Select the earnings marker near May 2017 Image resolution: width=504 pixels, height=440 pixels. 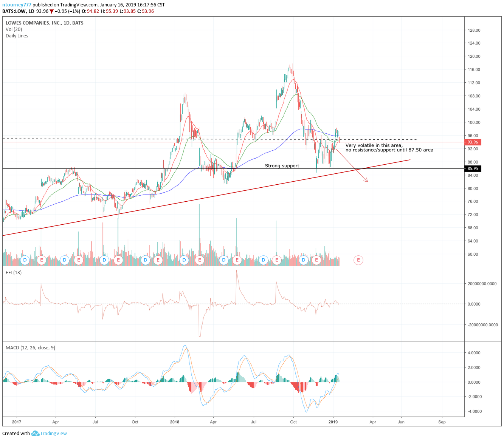(79, 260)
